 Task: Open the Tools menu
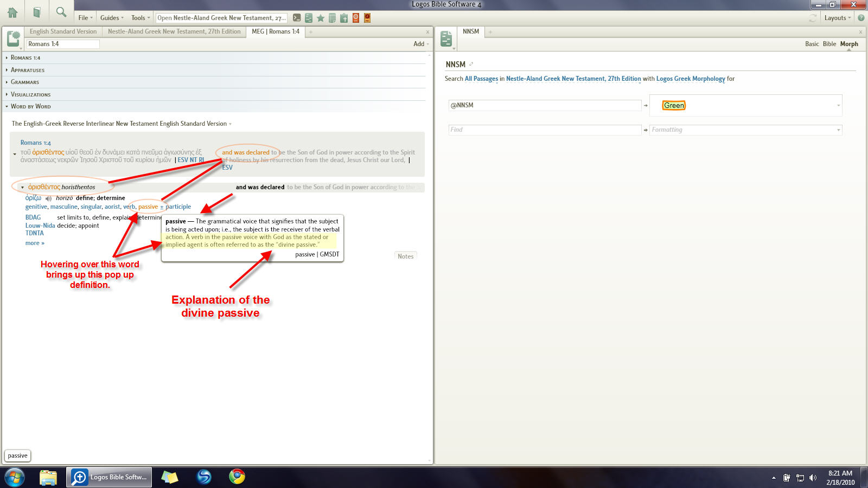(141, 18)
